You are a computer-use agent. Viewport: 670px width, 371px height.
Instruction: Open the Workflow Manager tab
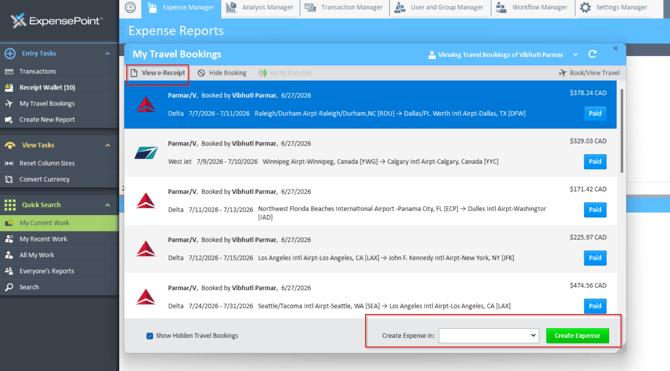(x=532, y=8)
